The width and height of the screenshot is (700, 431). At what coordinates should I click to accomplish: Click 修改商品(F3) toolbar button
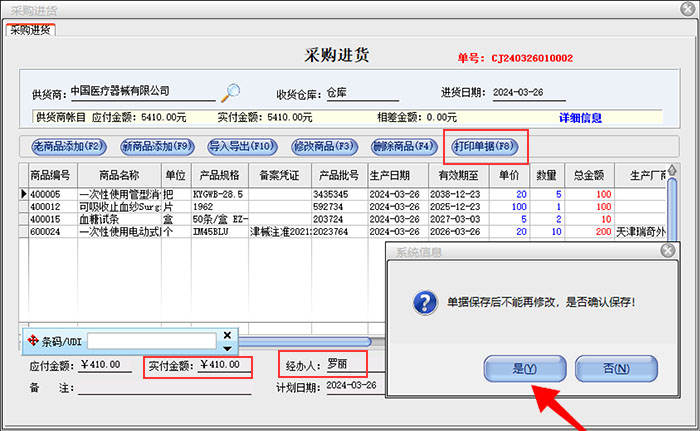pos(324,146)
